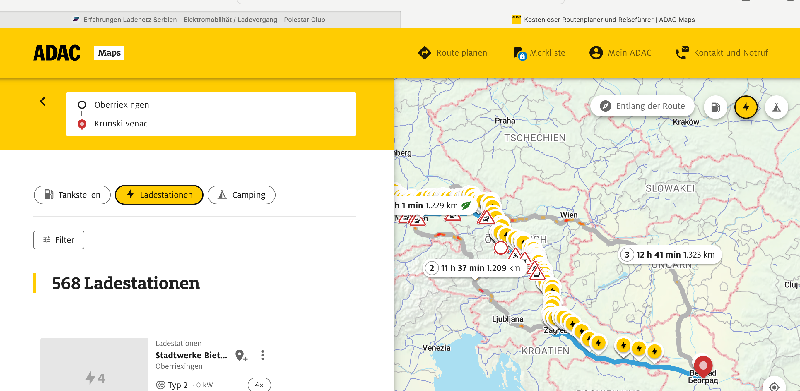Screen dimensions: 800x391
Task: Open the Merkliste menu item
Action: coord(539,53)
